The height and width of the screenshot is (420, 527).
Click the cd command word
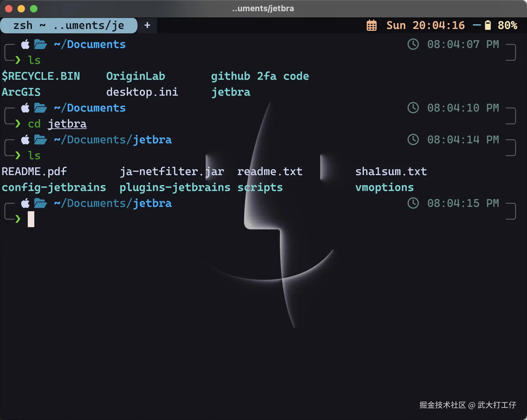pos(34,124)
